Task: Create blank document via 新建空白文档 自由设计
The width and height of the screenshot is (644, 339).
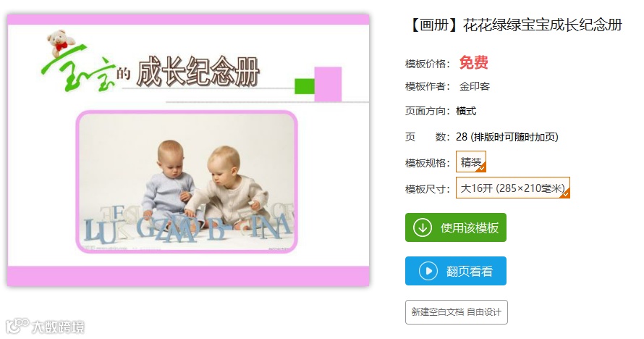Action: click(457, 312)
